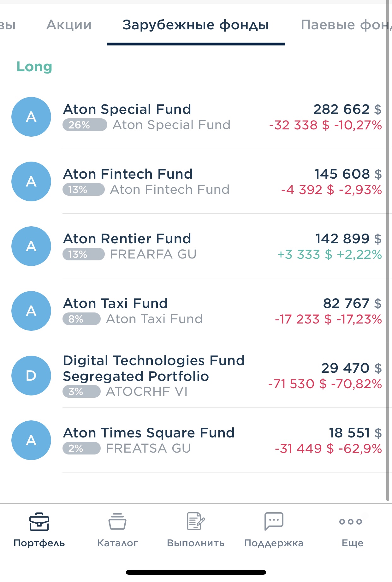Tap the 282 662 $ value amount

(347, 109)
